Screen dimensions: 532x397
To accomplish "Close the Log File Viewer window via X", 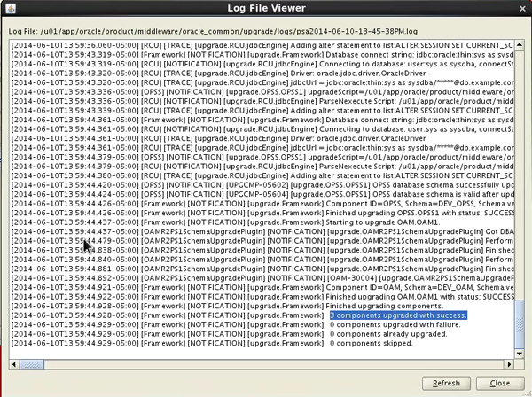I will (522, 9).
